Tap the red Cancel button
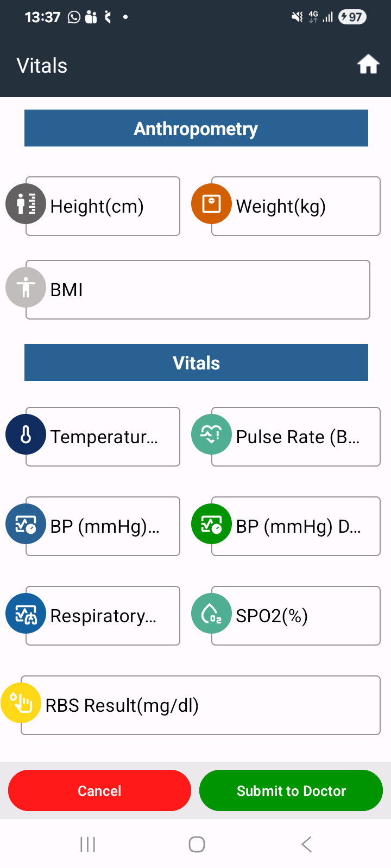This screenshot has height=868, width=391. pyautogui.click(x=99, y=790)
